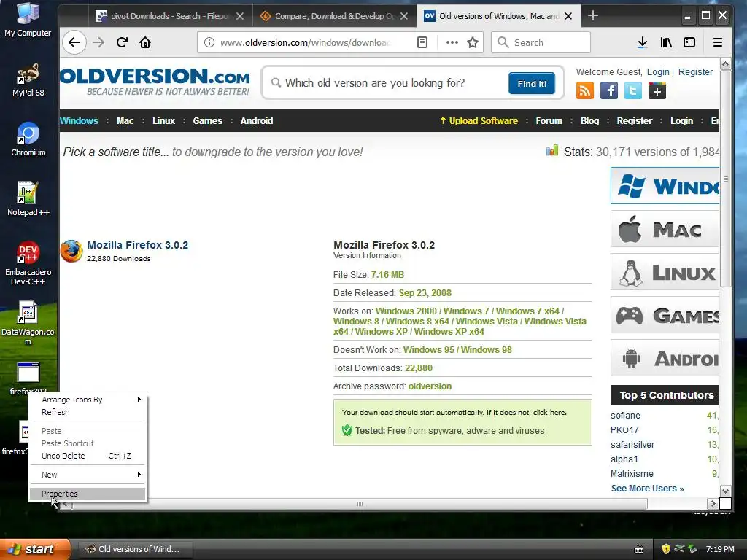Click the security shield tray icon
Viewport: 747px width, 560px height.
click(x=666, y=549)
